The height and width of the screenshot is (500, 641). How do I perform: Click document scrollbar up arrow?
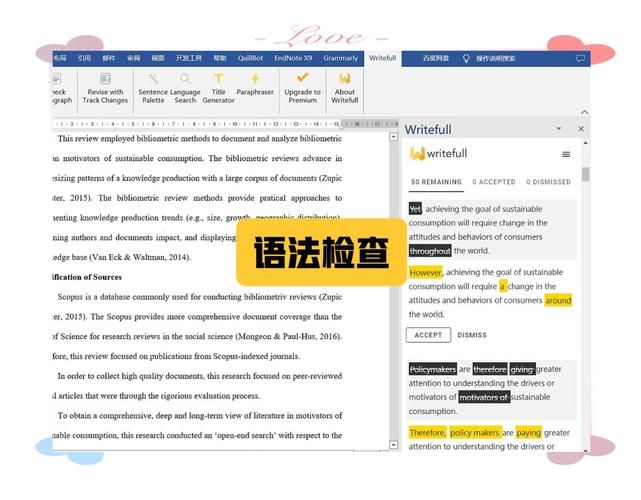pyautogui.click(x=394, y=137)
